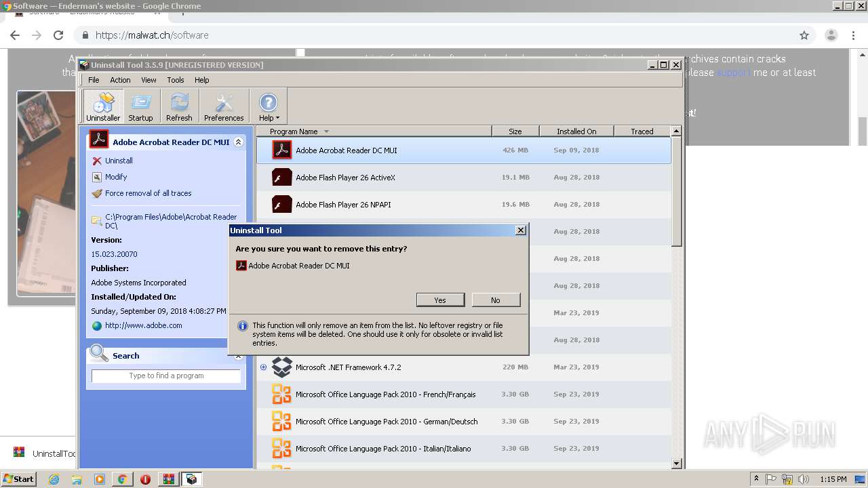Switch to the Startup toolbar section
This screenshot has height=488, width=868.
tap(140, 106)
